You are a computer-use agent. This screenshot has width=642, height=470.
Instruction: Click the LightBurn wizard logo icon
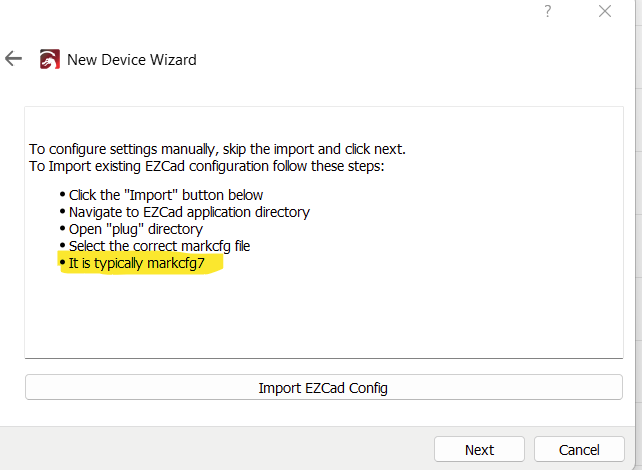[x=50, y=59]
